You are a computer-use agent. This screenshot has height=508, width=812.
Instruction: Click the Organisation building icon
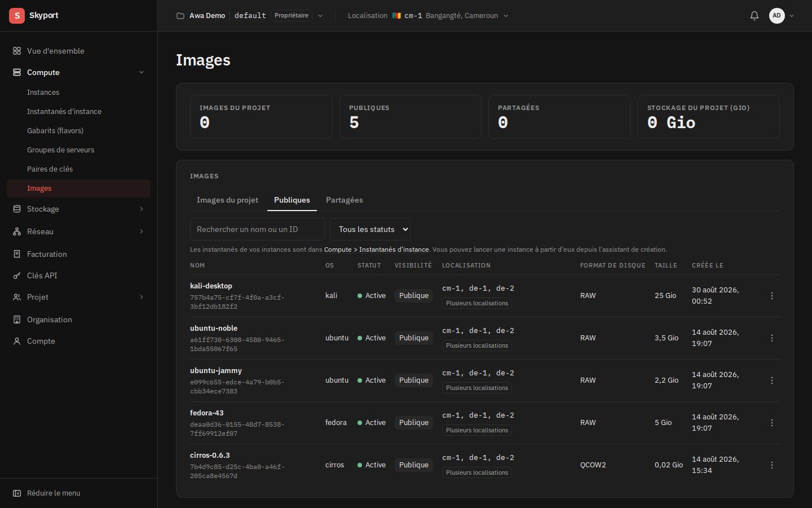pos(17,319)
